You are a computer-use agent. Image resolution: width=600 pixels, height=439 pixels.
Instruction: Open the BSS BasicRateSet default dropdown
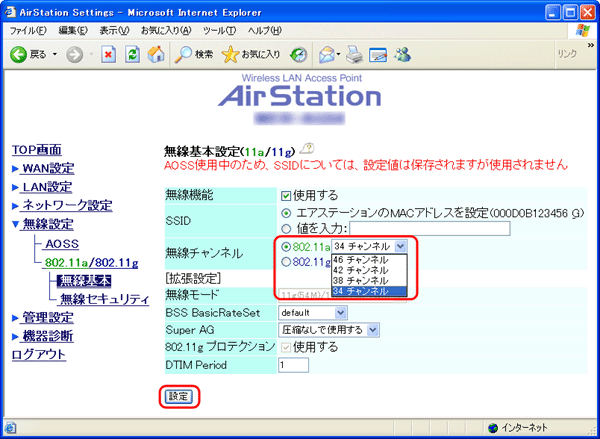point(313,313)
